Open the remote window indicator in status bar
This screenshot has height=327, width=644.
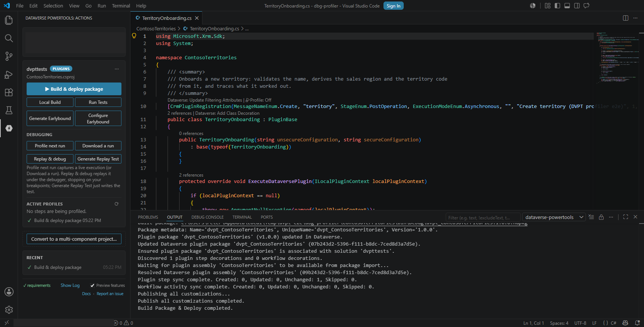7,323
